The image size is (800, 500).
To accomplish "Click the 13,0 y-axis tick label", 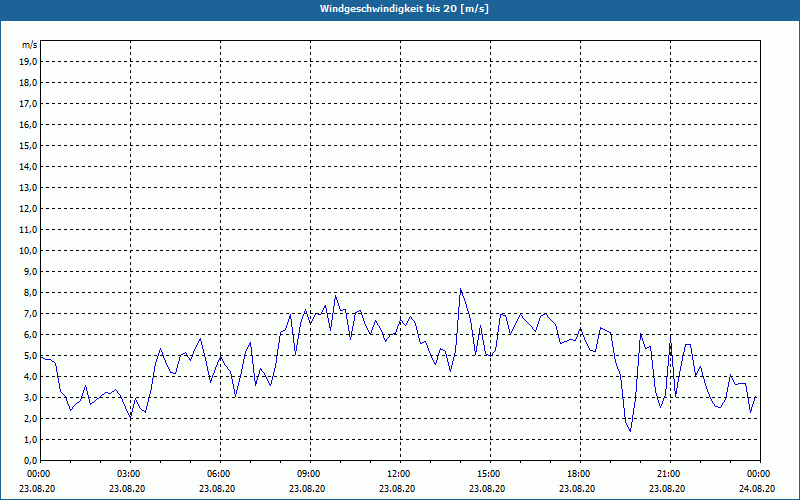I will [x=29, y=187].
